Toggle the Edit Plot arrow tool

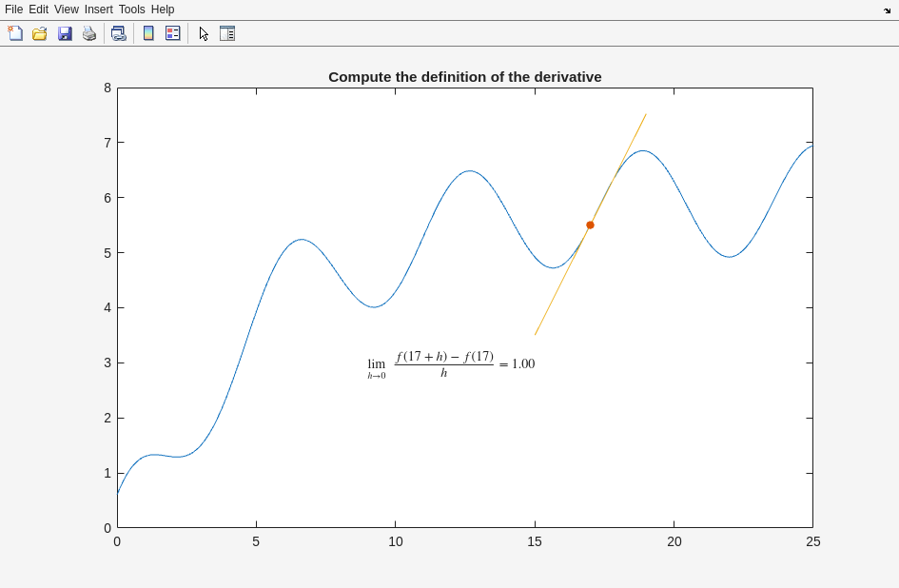[x=204, y=33]
